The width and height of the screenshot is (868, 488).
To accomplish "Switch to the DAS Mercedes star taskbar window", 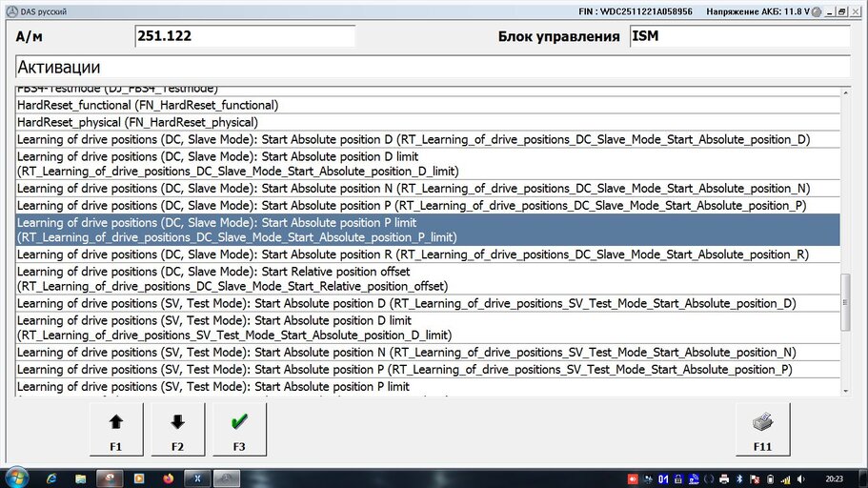I will [x=226, y=478].
